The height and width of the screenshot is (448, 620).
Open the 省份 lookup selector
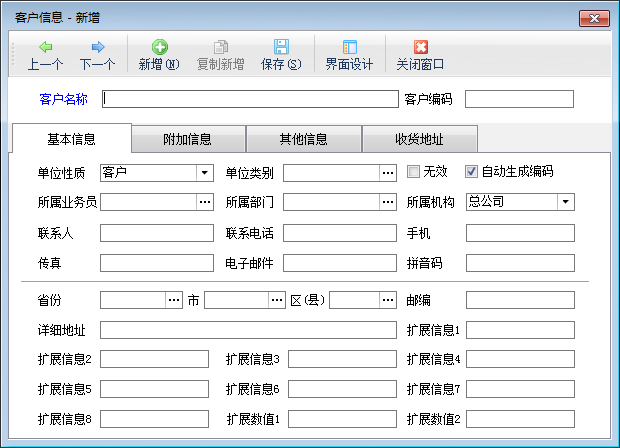click(173, 300)
